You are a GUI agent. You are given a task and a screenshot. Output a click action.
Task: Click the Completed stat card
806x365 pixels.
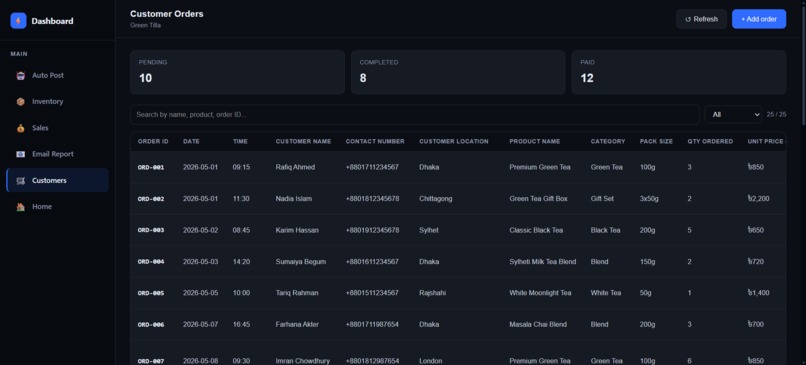click(458, 72)
